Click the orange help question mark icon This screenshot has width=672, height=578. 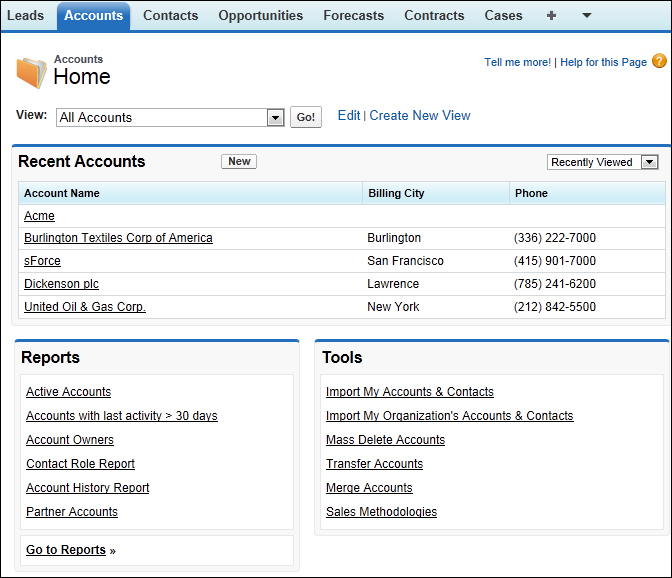pos(659,61)
